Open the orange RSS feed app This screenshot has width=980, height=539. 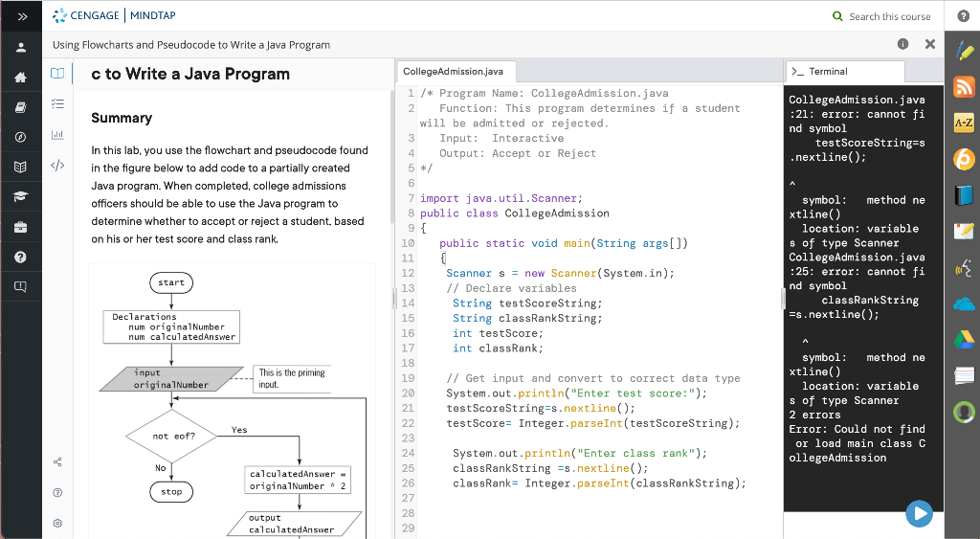(964, 87)
